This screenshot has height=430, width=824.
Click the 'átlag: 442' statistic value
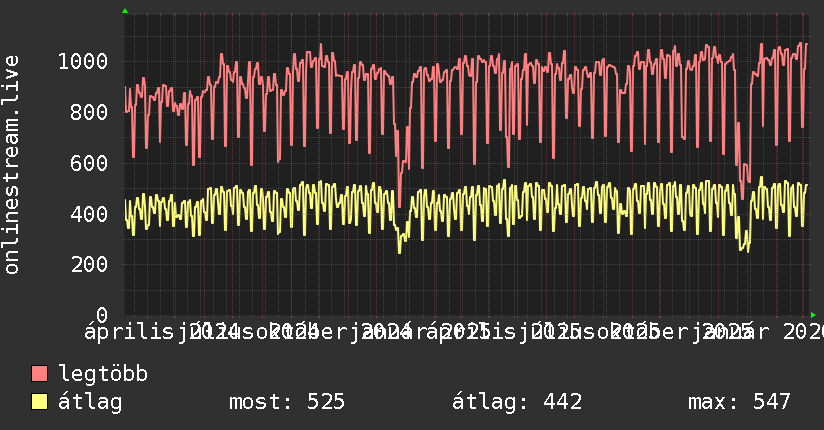[517, 402]
